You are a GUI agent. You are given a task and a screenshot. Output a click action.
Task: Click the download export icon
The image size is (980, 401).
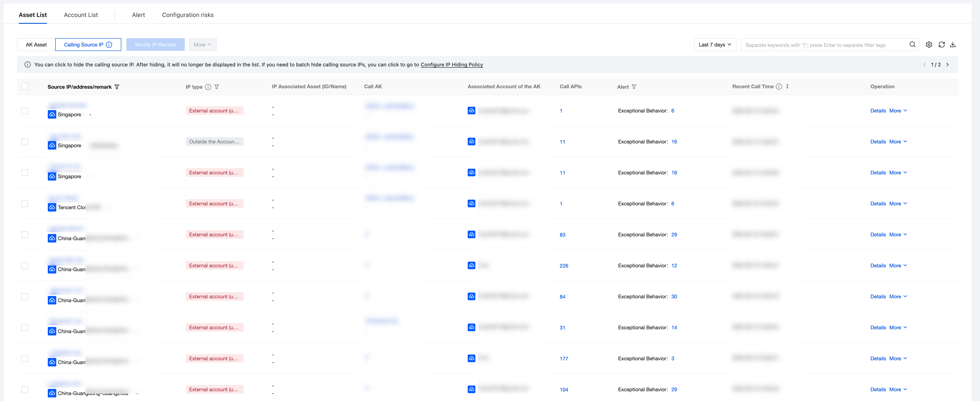(x=953, y=45)
